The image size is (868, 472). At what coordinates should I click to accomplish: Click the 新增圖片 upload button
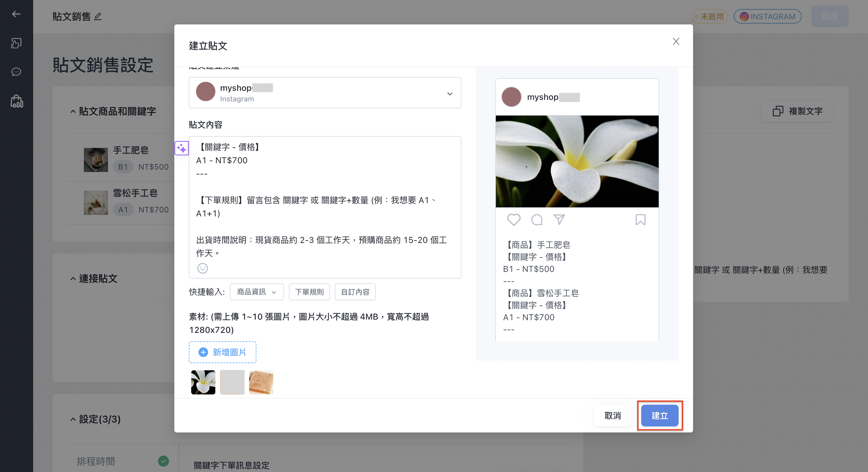(x=222, y=352)
